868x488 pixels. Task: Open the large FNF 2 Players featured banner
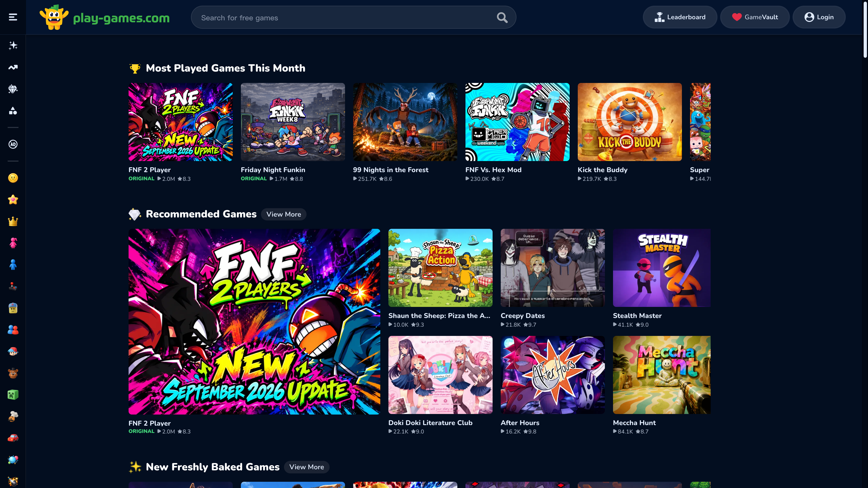[x=254, y=322]
